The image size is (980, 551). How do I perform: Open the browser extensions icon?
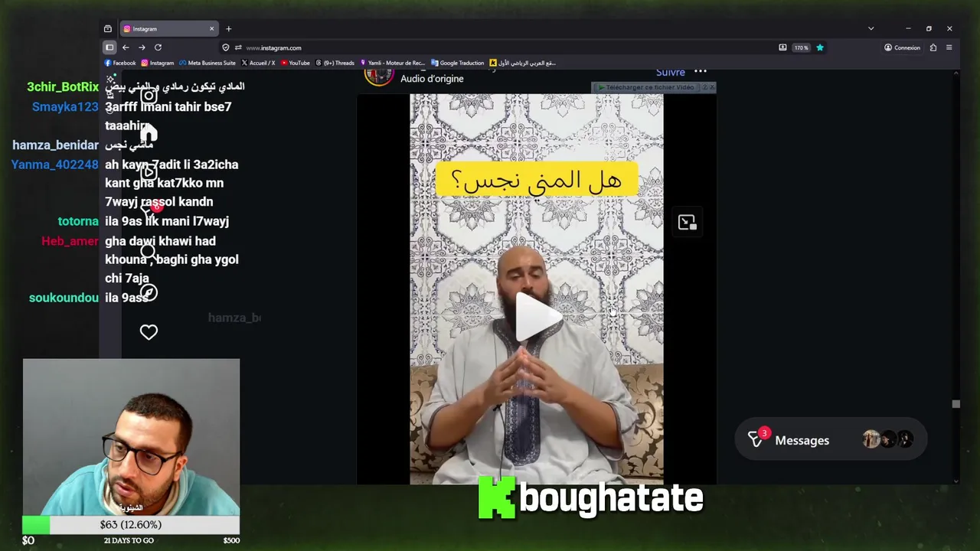coord(933,47)
